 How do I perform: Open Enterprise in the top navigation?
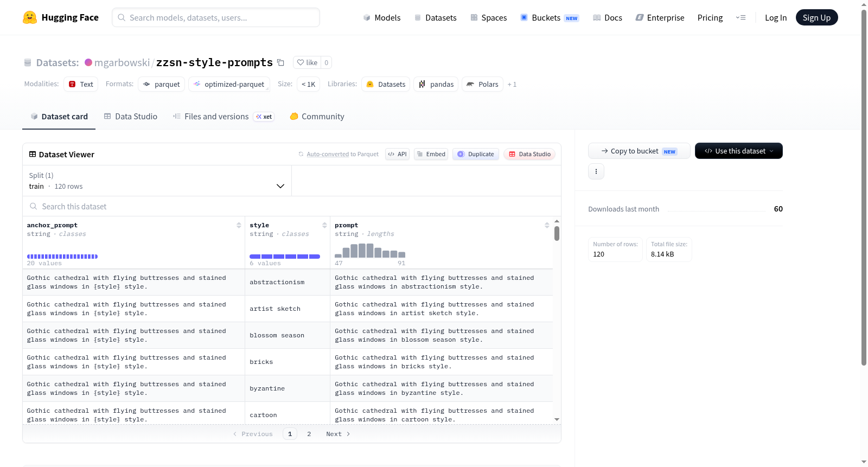point(660,17)
